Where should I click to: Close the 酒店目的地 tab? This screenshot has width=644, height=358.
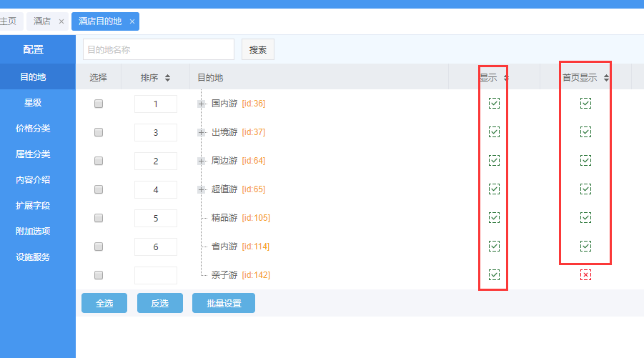[x=132, y=21]
